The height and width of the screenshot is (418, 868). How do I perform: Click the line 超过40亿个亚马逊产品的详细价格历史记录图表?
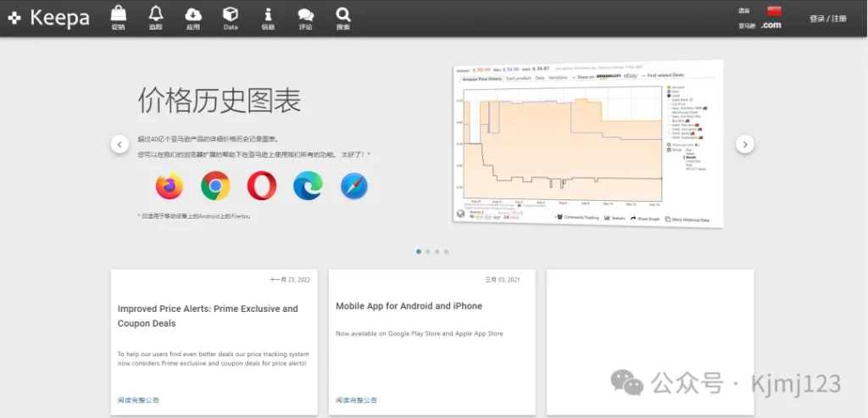pos(209,139)
